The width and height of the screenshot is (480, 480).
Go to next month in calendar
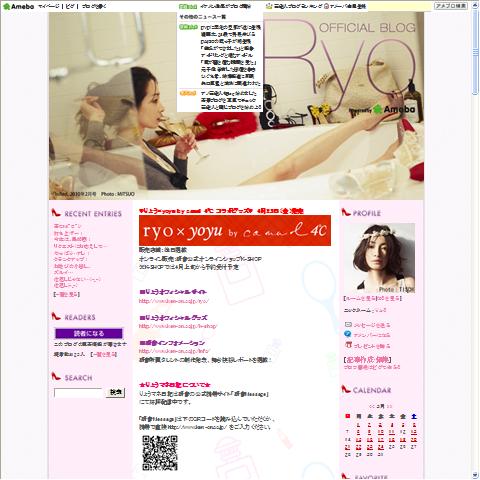click(389, 406)
